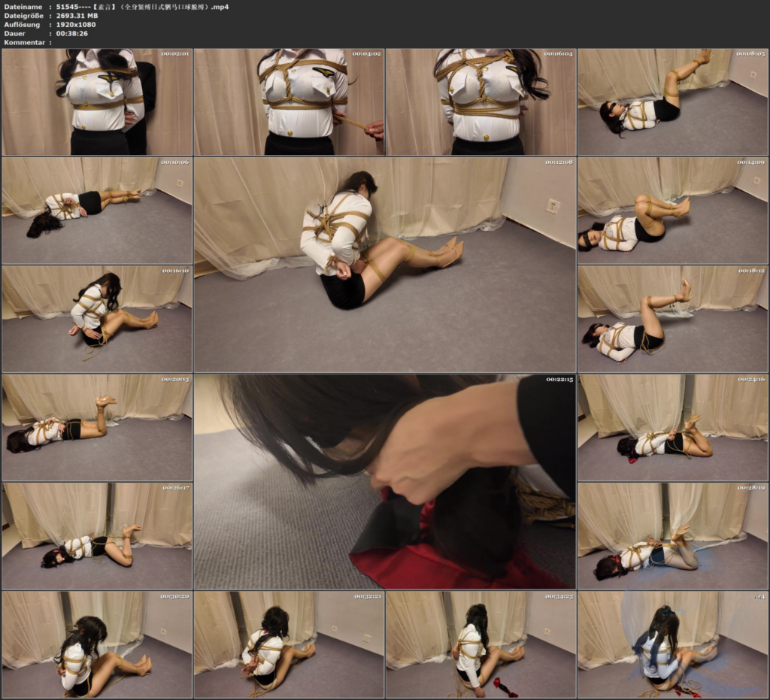Open the thumbnail stamped 00:32:21

tap(289, 644)
